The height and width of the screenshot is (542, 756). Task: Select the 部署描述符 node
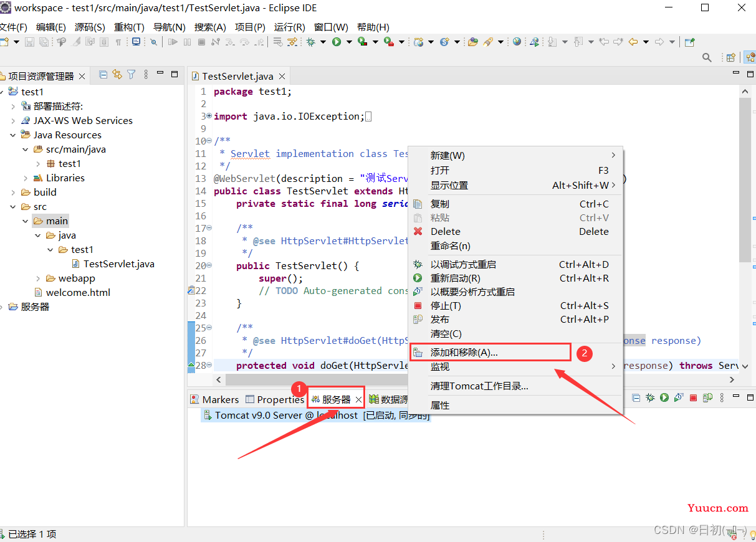click(x=52, y=107)
